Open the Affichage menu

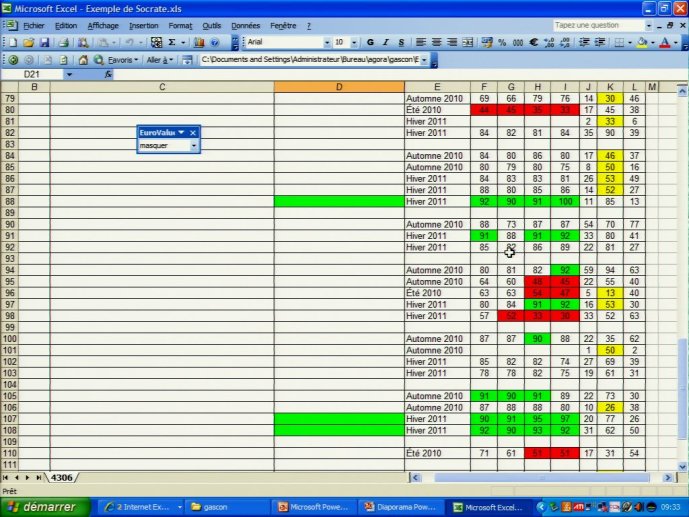pyautogui.click(x=103, y=26)
